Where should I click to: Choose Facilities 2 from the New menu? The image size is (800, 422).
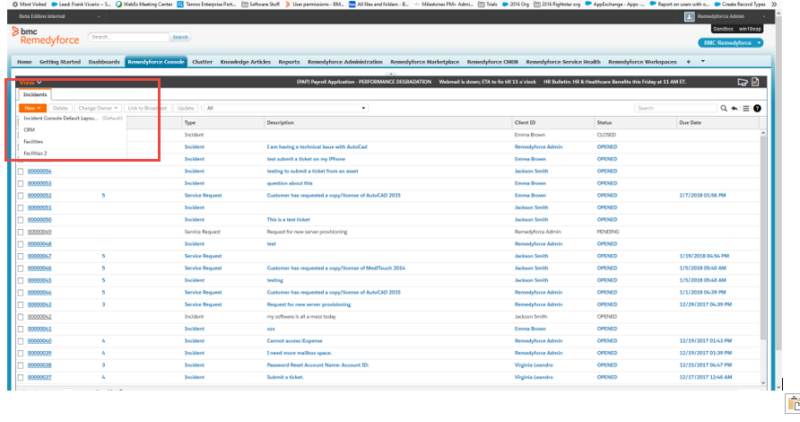coord(36,153)
